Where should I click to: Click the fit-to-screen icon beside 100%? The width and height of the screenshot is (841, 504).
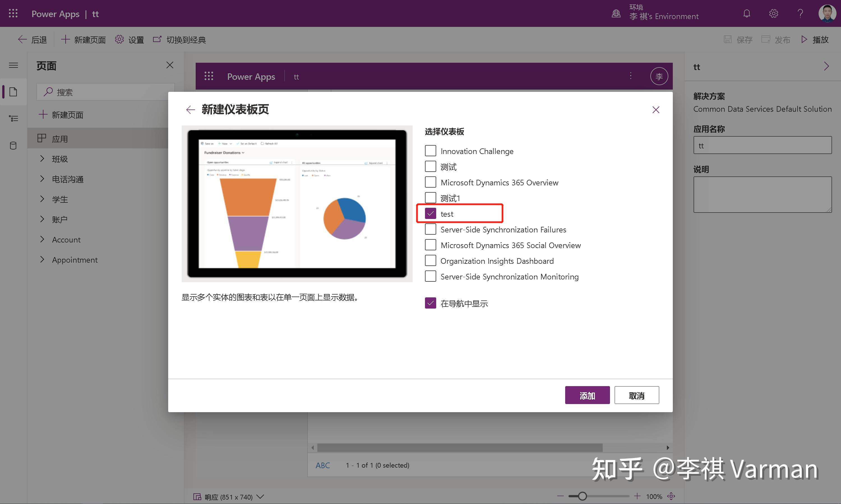(x=671, y=496)
